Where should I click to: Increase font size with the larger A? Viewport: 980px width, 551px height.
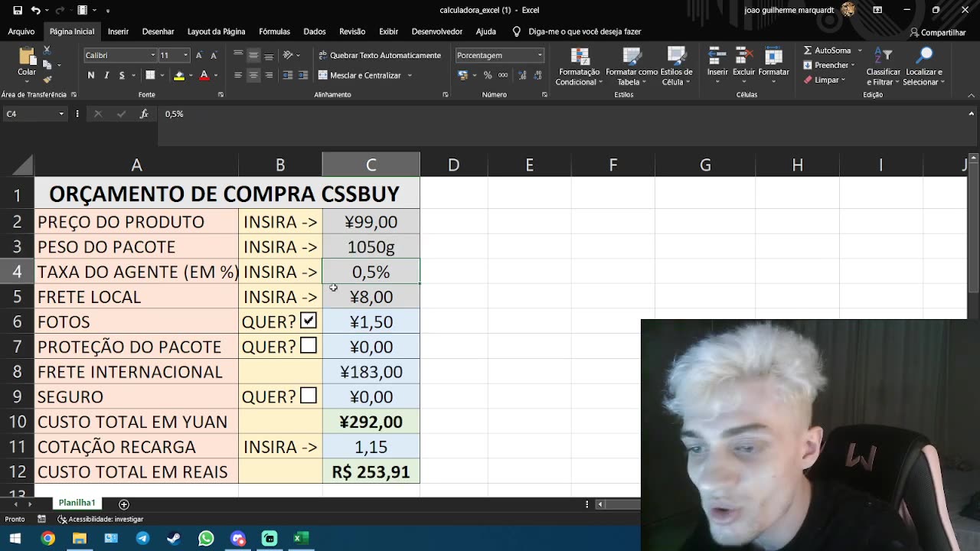199,55
